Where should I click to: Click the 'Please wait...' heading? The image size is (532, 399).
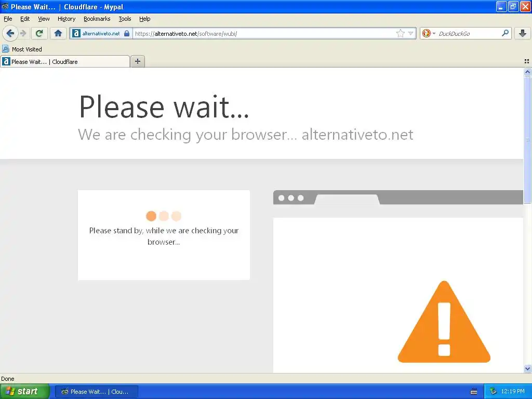(164, 107)
